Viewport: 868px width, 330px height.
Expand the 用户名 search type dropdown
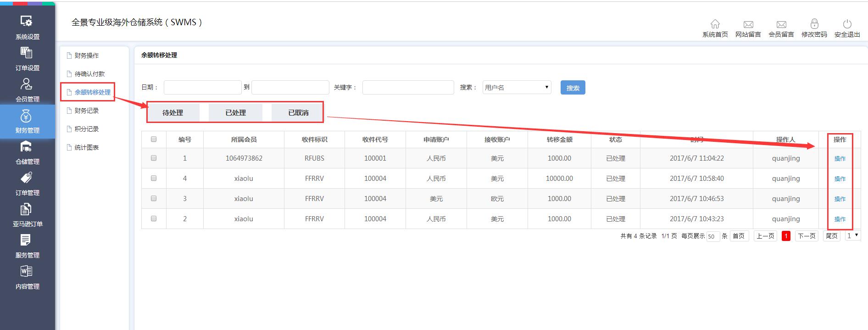tap(517, 87)
